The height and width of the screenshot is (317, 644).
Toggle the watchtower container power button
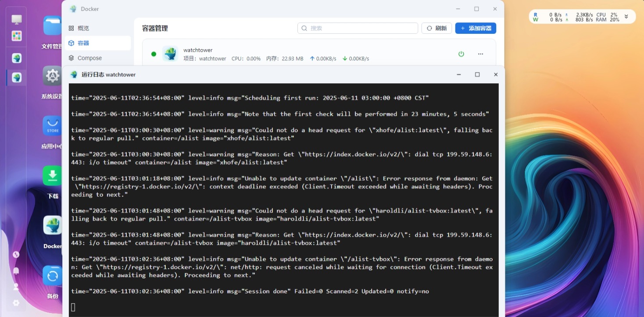coord(461,54)
